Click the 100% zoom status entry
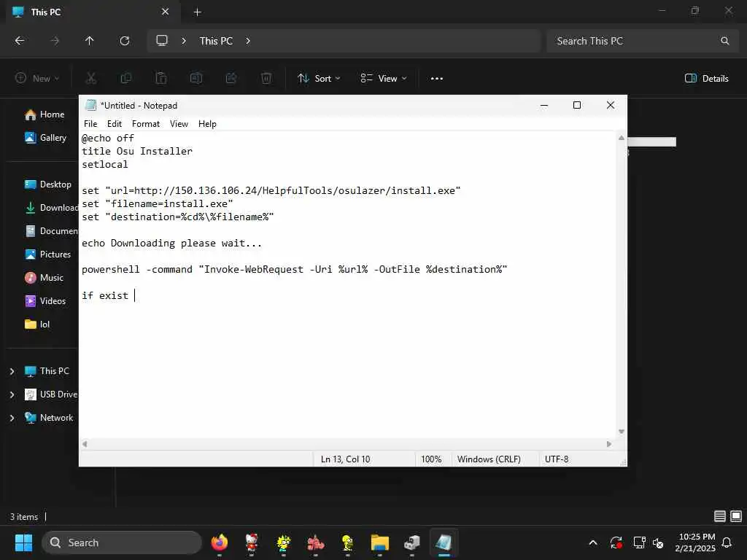747x560 pixels. click(x=431, y=459)
